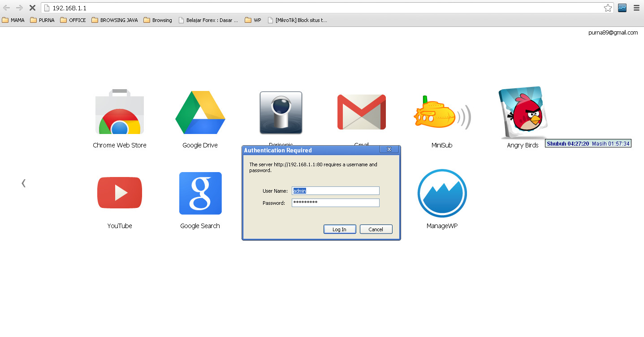Screen dimensions: 644x337
Task: Go to previous apps page with left chevron
Action: click(23, 183)
